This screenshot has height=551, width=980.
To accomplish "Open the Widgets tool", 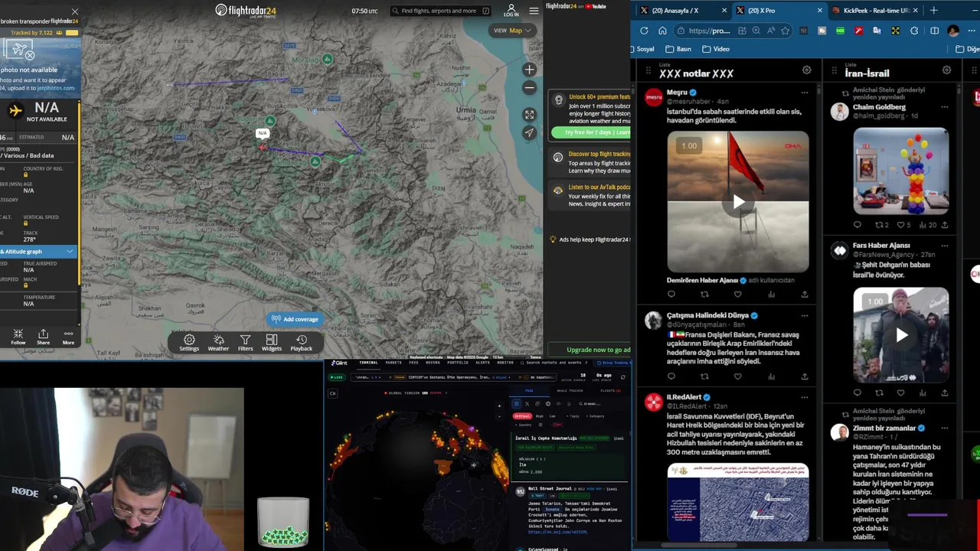I will point(272,343).
